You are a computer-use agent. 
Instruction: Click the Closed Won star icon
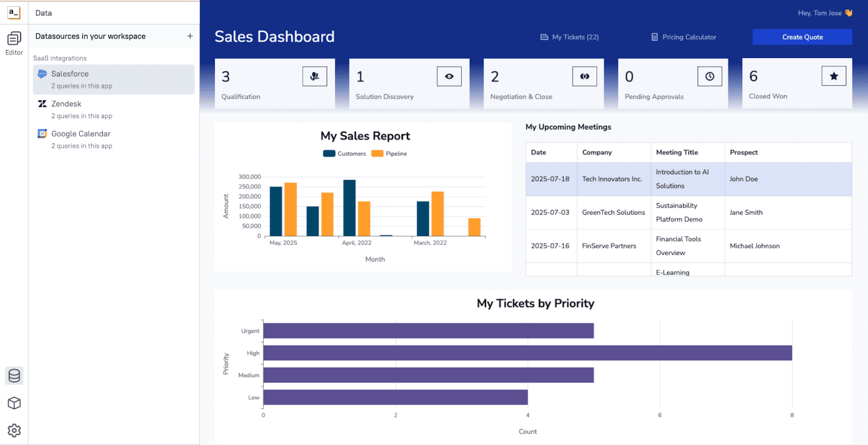coord(834,77)
